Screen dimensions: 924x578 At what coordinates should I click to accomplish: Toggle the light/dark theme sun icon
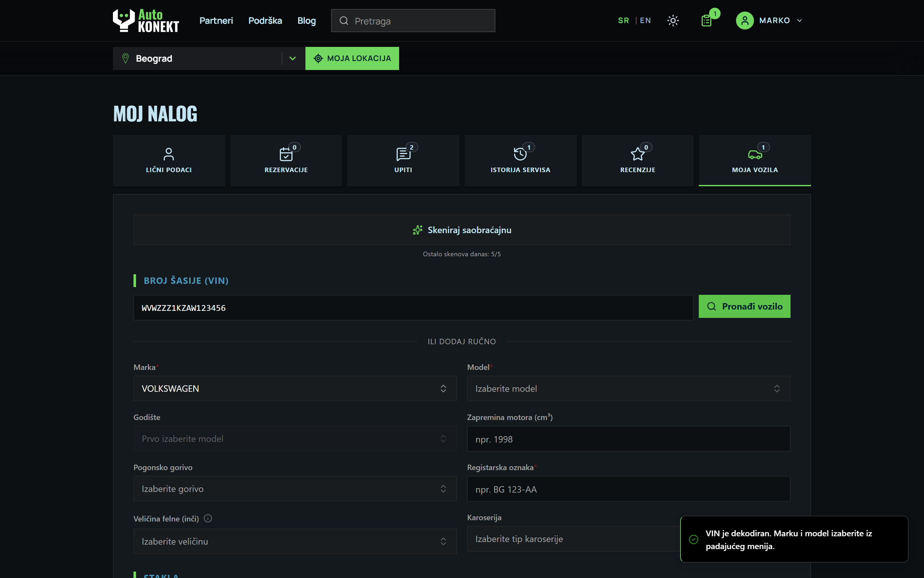(673, 21)
